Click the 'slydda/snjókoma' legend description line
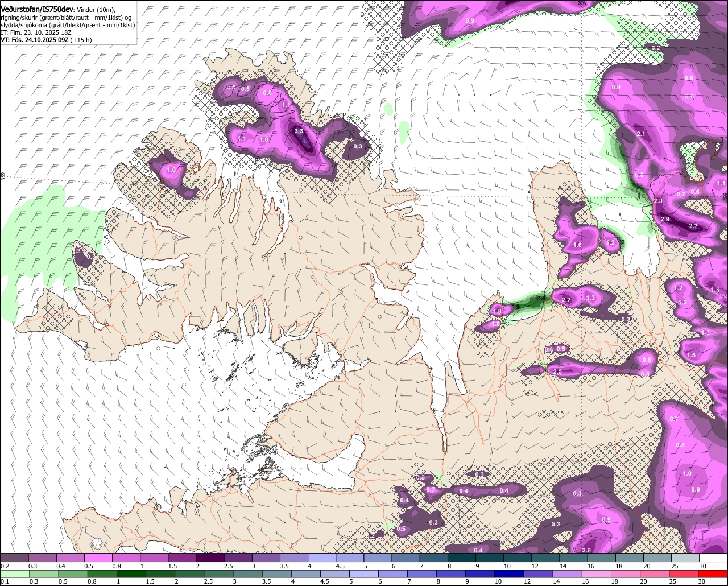Viewport: 728px width, 586px height. coord(68,25)
